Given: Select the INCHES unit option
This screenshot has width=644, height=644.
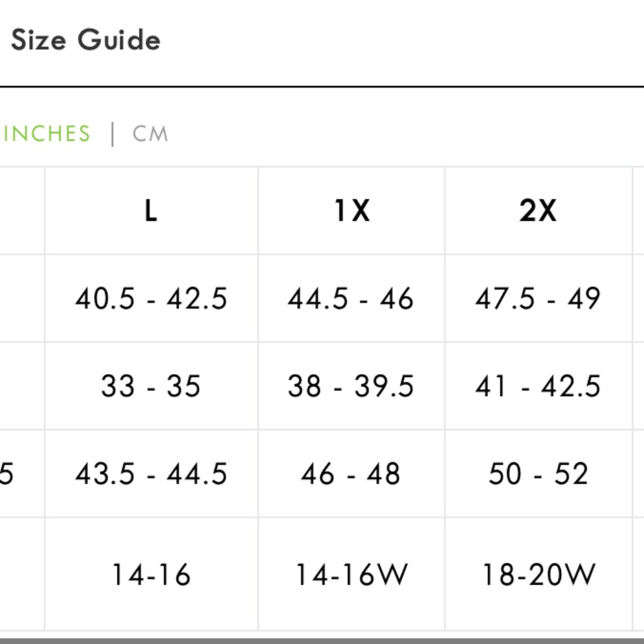Looking at the screenshot, I should (46, 134).
